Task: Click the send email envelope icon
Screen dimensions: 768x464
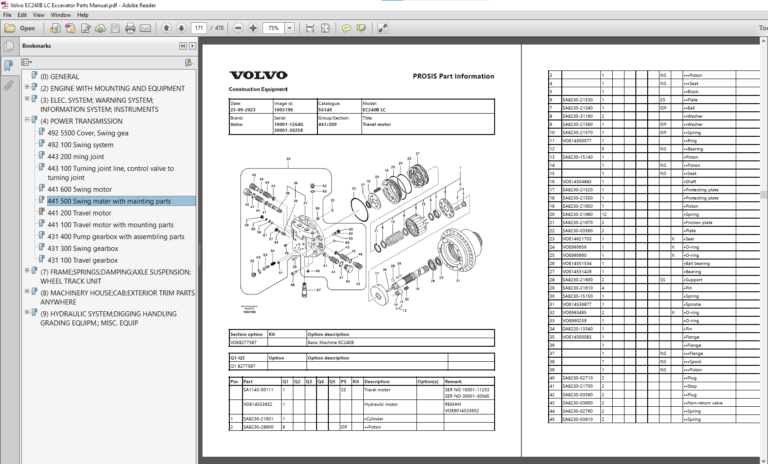Action: pyautogui.click(x=145, y=28)
